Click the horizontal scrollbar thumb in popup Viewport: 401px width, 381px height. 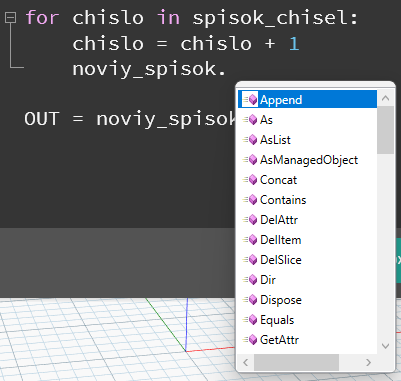coord(296,362)
